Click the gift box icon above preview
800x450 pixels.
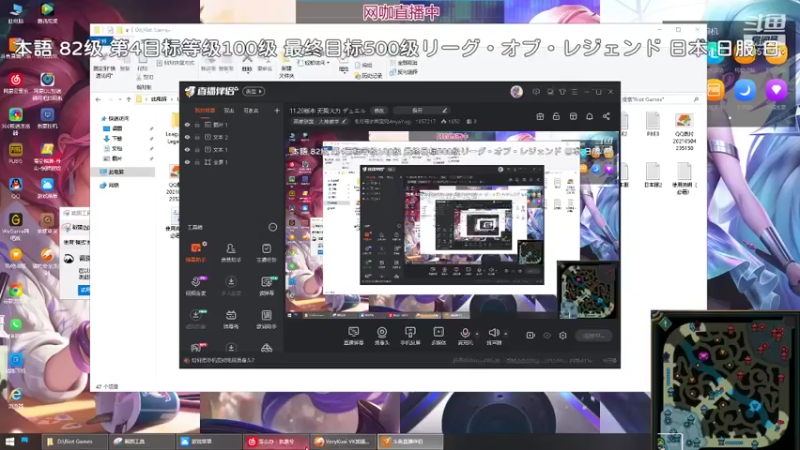[x=540, y=116]
